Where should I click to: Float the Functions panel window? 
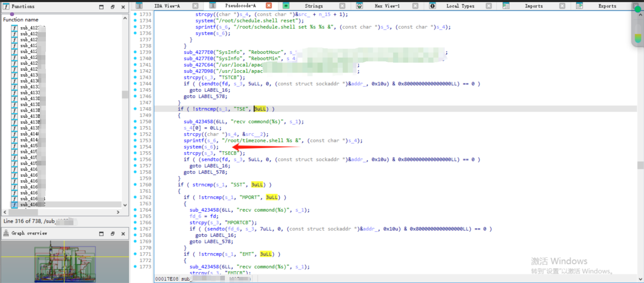pos(112,7)
